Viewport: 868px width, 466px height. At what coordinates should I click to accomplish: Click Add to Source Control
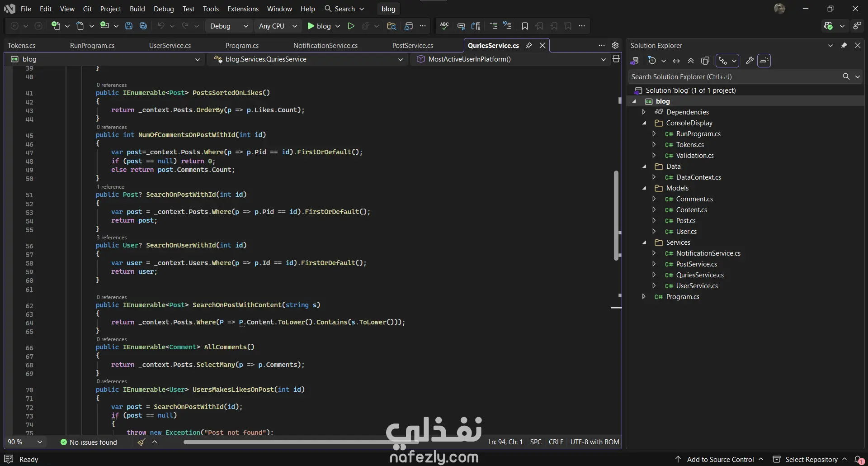pyautogui.click(x=720, y=459)
